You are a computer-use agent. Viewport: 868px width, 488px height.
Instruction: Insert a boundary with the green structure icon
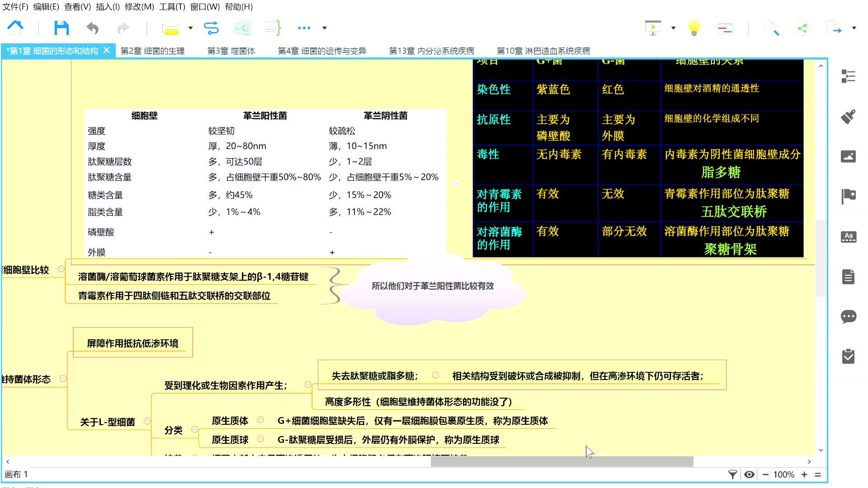(x=242, y=28)
